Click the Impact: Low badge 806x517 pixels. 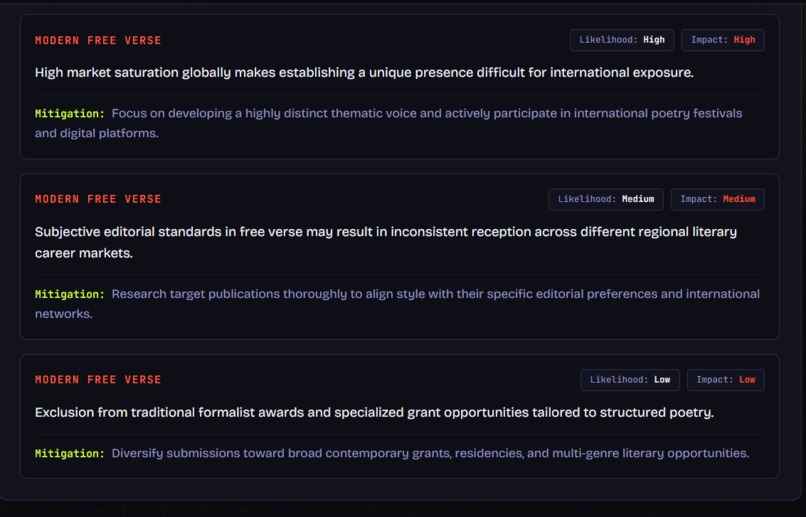click(x=726, y=380)
